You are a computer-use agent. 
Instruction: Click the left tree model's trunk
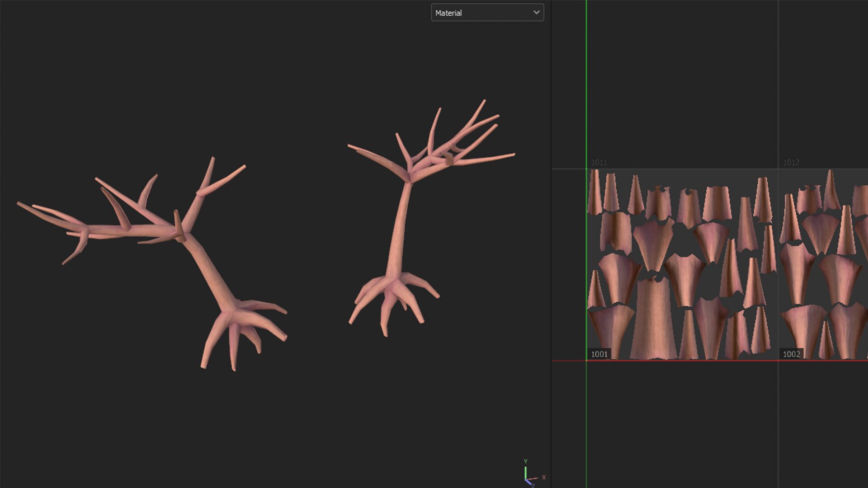(210, 271)
